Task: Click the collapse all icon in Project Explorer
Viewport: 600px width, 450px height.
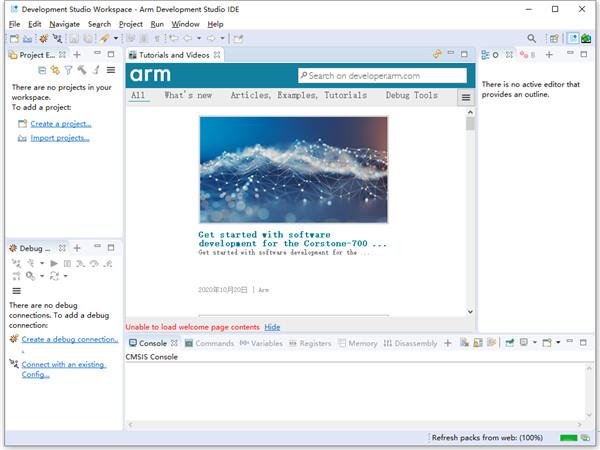Action: coord(42,70)
